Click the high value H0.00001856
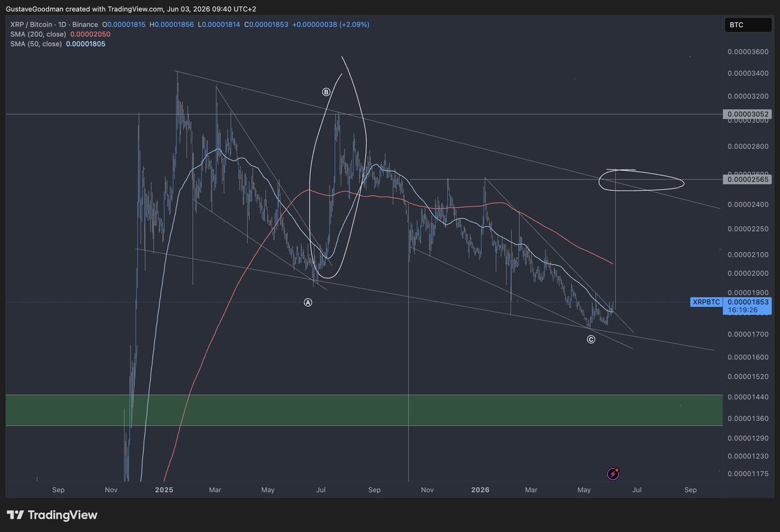 [172, 24]
